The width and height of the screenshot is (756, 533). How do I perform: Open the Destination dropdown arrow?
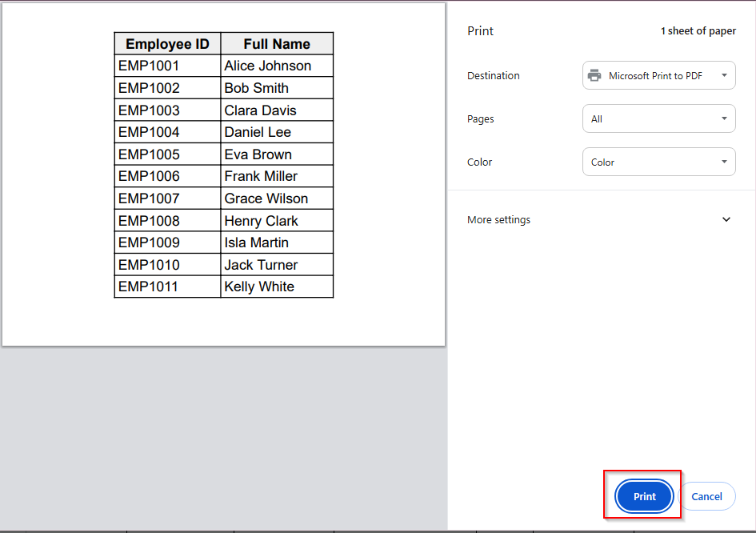[x=723, y=76]
